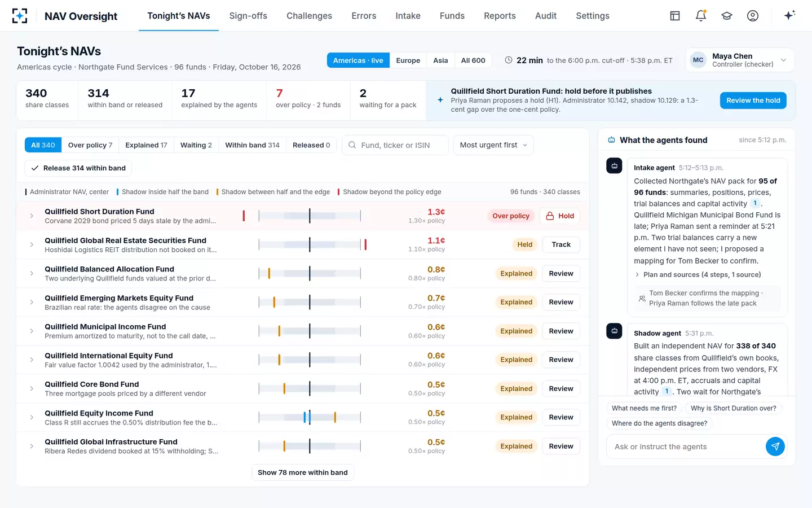Viewport: 812px width, 508px height.
Task: Track the Quillfield Global Real Estate Securities Fund
Action: tap(561, 244)
